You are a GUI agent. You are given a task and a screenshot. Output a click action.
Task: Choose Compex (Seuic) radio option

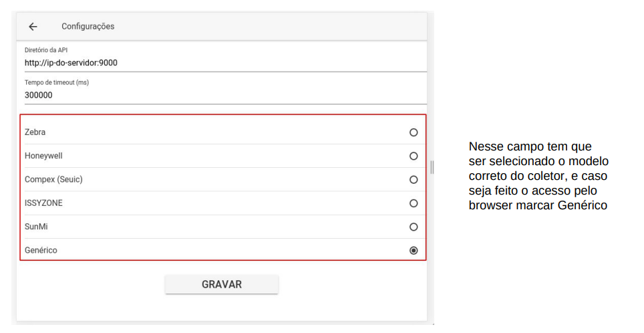[414, 180]
